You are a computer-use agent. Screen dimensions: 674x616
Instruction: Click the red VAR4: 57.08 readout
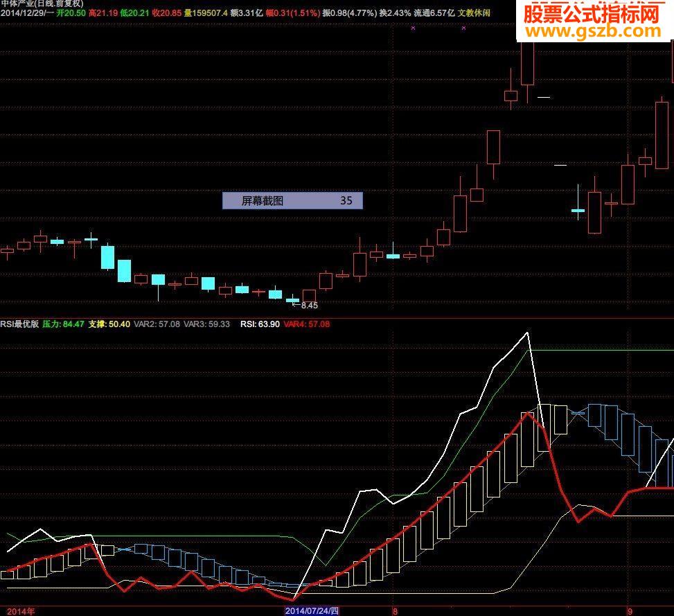(307, 324)
